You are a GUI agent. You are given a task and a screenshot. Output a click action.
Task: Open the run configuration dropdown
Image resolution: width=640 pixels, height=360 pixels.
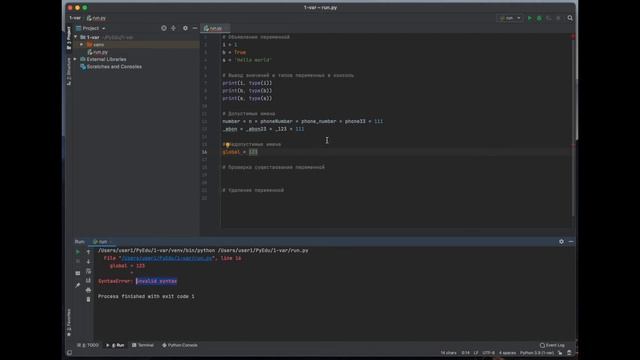(x=510, y=18)
